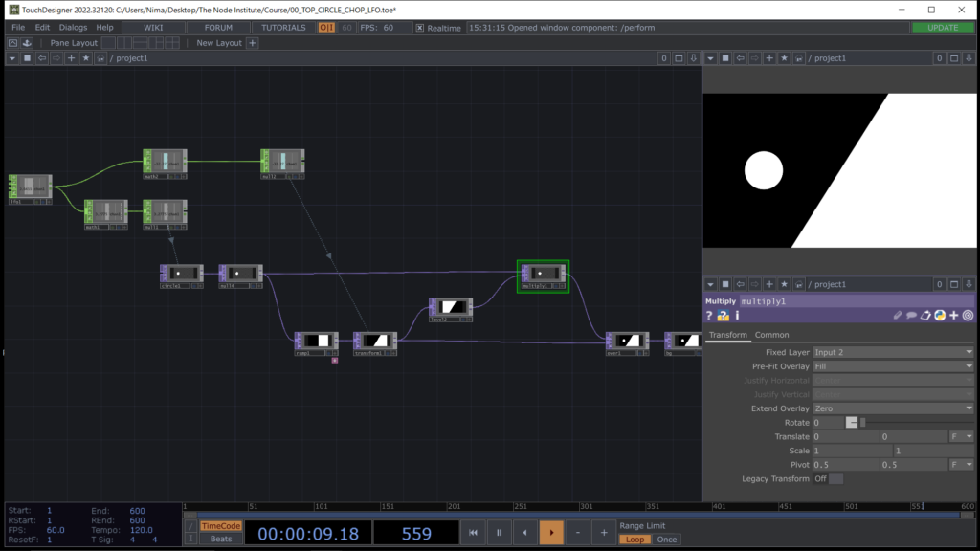Open the FORUM link button
The height and width of the screenshot is (551, 980).
[x=218, y=28]
